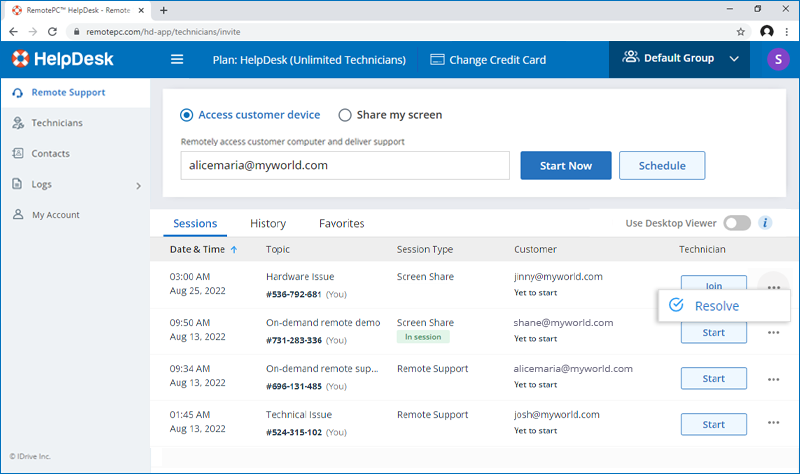Select Share my screen radio option
This screenshot has width=800, height=474.
point(345,115)
